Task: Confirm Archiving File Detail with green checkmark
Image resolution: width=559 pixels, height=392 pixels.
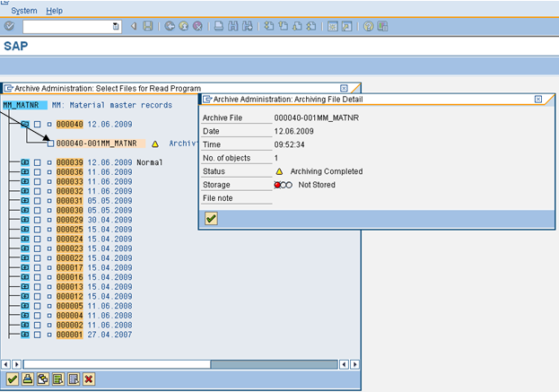Action: [x=211, y=219]
